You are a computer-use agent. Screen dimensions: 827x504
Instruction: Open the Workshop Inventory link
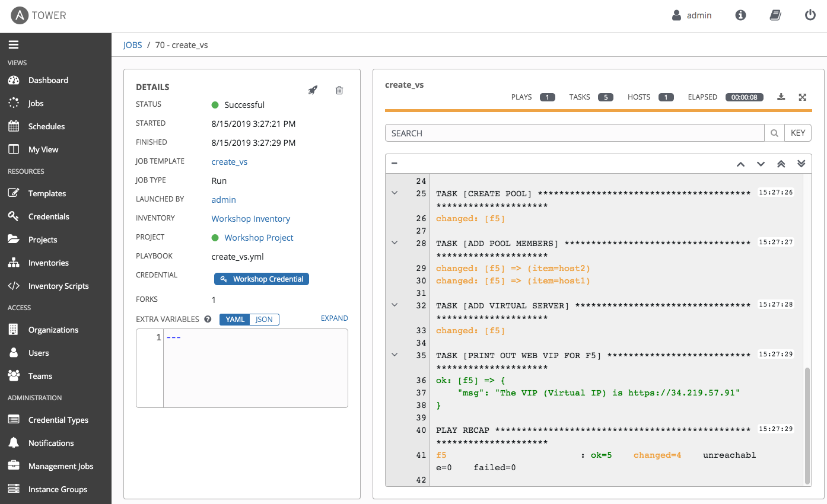[x=251, y=219]
